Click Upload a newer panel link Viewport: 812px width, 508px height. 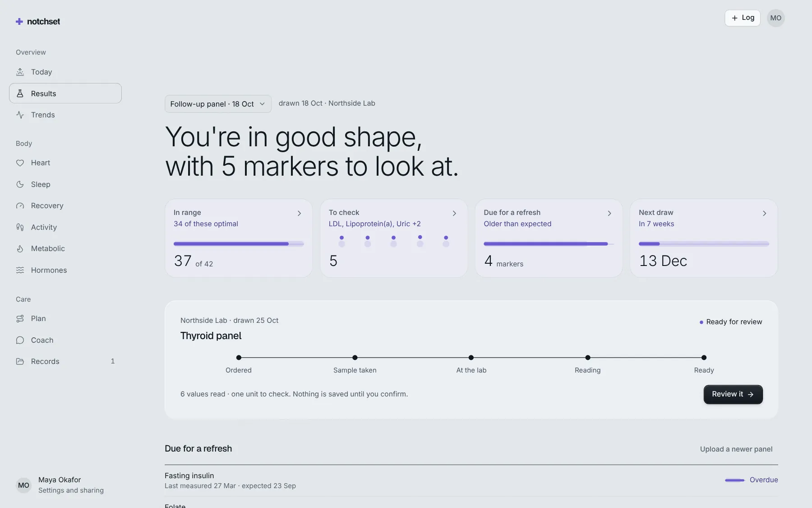click(x=736, y=449)
